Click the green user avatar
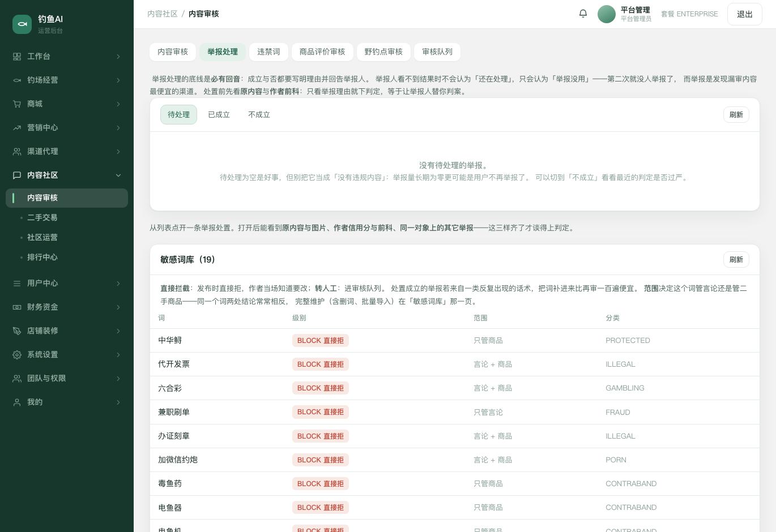 (x=607, y=14)
